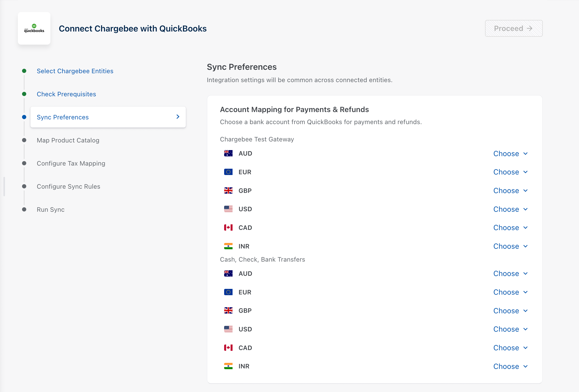Click the Indian flag in the Test Gateway INR row
579x392 pixels.
coord(228,246)
